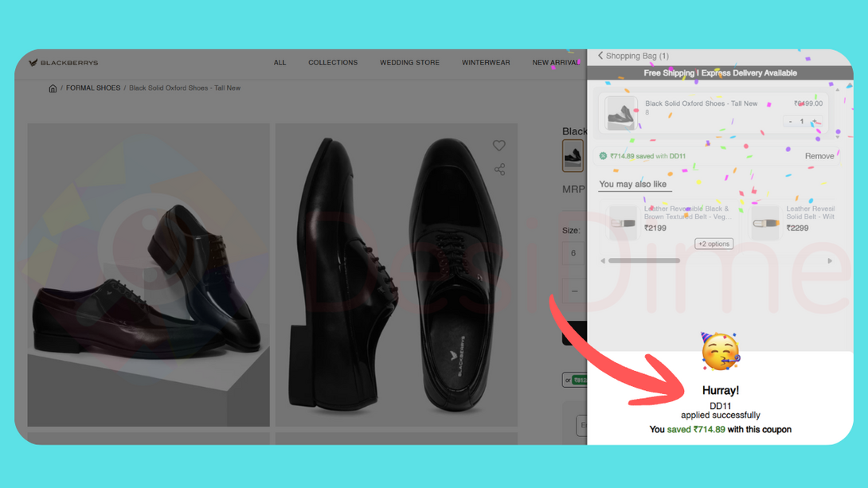Select the black color swatch thumbnail
Image resolution: width=868 pixels, height=488 pixels.
[573, 156]
